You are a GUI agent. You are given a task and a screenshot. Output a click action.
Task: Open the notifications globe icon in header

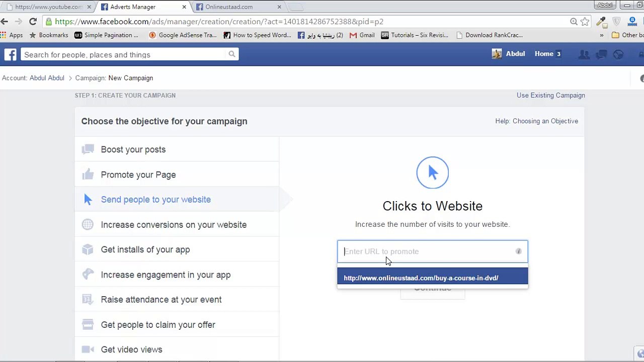[x=618, y=54]
